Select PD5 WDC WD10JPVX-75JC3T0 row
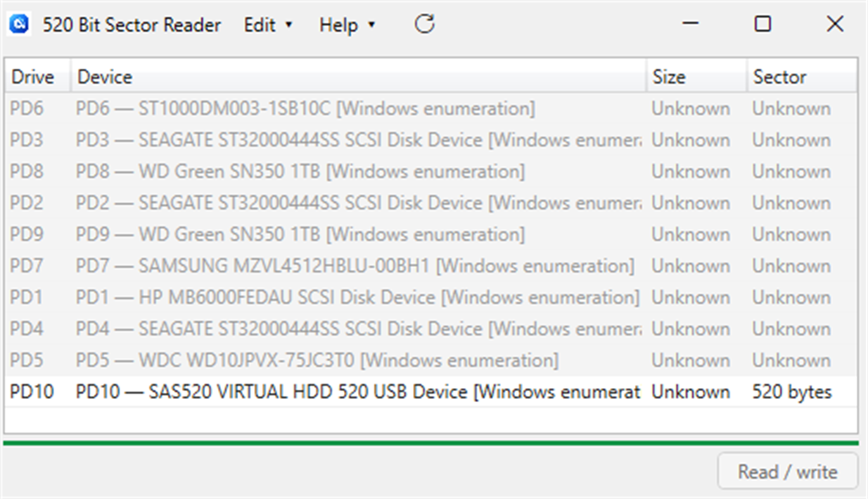This screenshot has height=499, width=868. (431, 360)
